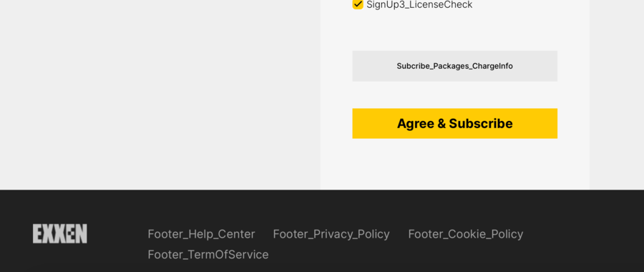
Task: Select the charge info gray panel text
Action: tap(454, 66)
